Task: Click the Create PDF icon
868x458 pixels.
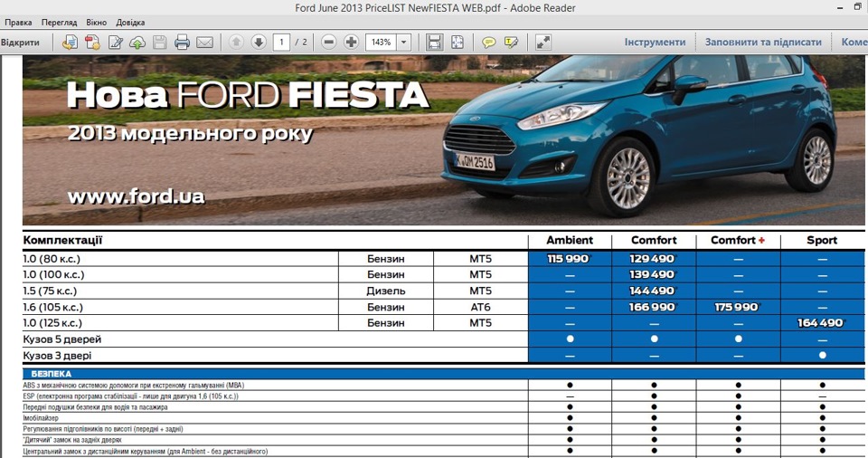Action: 92,43
